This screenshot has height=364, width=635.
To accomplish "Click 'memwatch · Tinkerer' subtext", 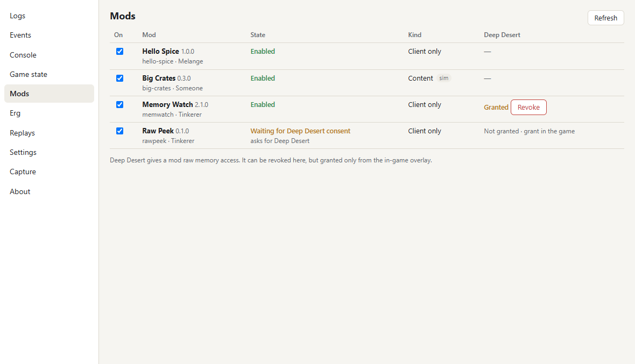I will [172, 115].
